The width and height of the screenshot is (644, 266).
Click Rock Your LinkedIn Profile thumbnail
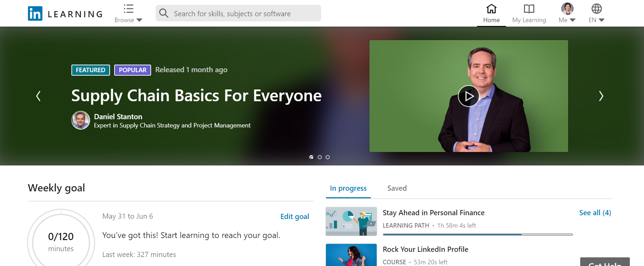point(351,255)
